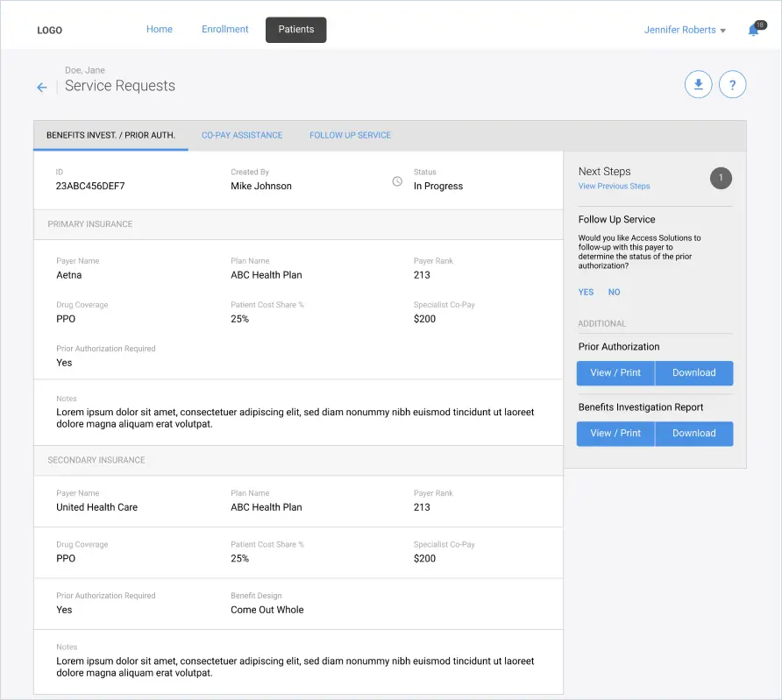This screenshot has width=782, height=700.
Task: Click the clock icon next to Status
Action: (397, 181)
